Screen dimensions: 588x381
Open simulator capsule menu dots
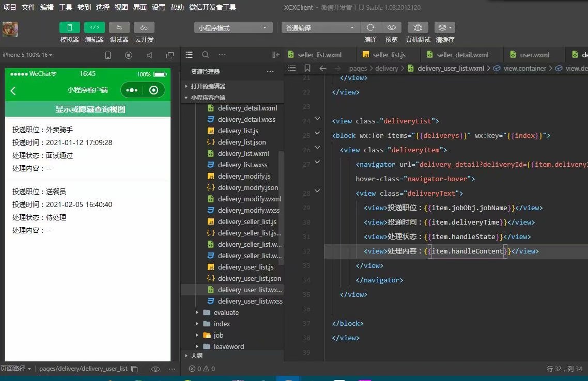pos(132,90)
